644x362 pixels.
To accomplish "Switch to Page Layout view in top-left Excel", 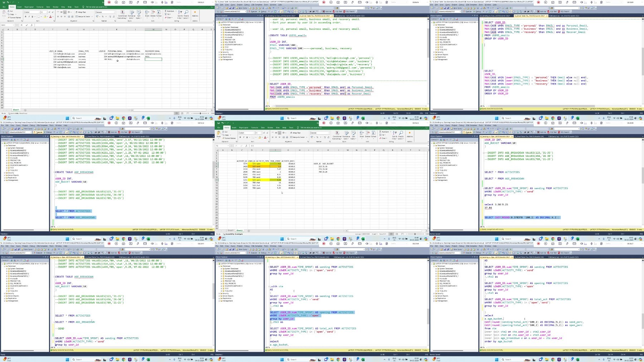I will tap(182, 114).
